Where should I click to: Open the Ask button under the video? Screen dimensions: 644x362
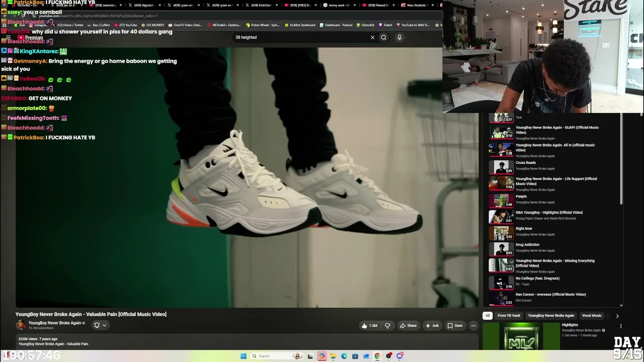tap(432, 325)
